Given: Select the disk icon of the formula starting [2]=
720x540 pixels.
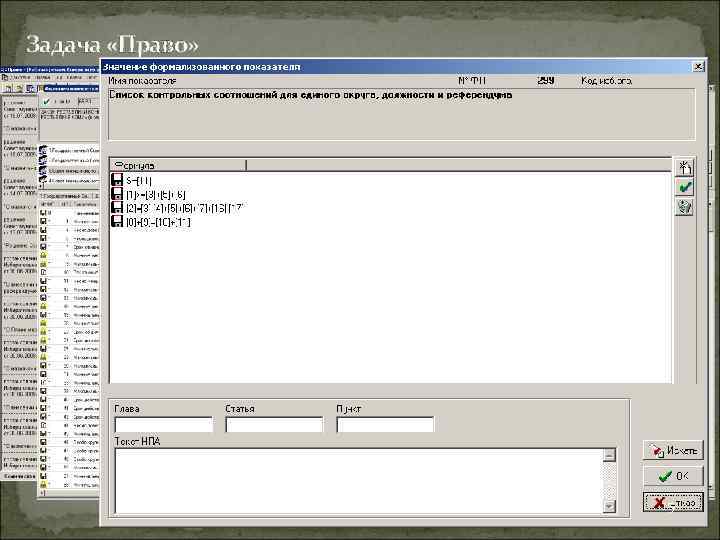Looking at the screenshot, I should pyautogui.click(x=117, y=208).
